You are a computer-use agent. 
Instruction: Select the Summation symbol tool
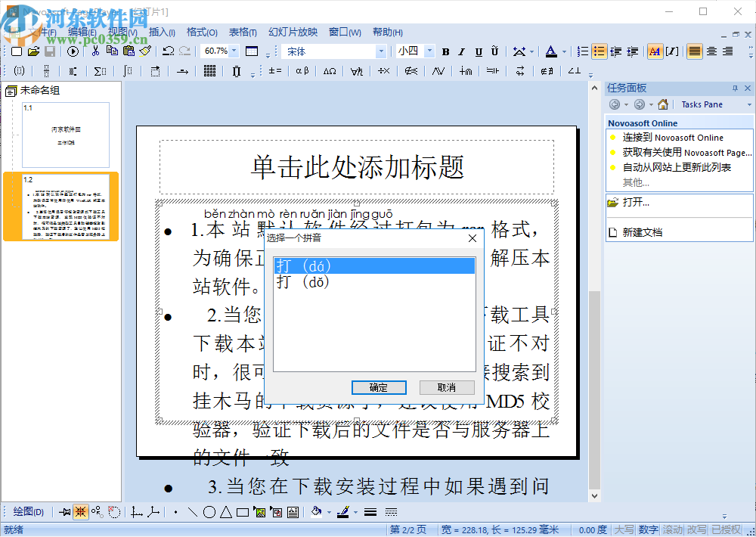pos(98,71)
